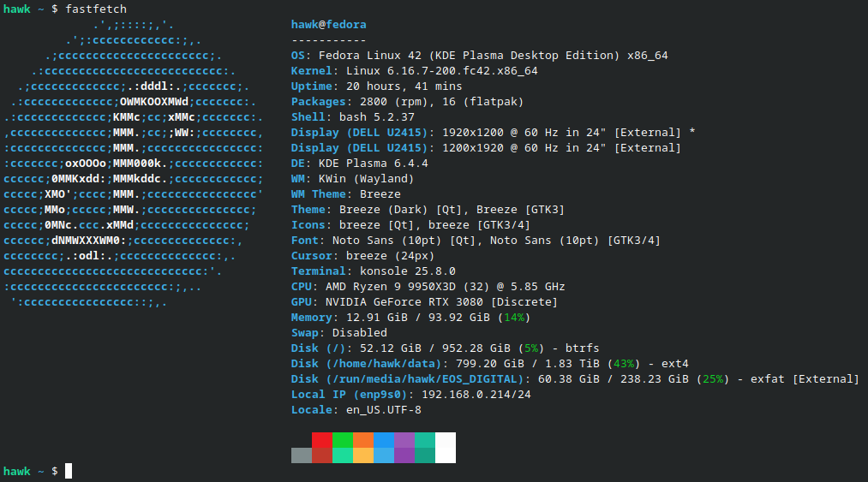Click the terminal value 'konsole 25.8.0'
Image resolution: width=868 pixels, height=482 pixels.
click(x=407, y=271)
